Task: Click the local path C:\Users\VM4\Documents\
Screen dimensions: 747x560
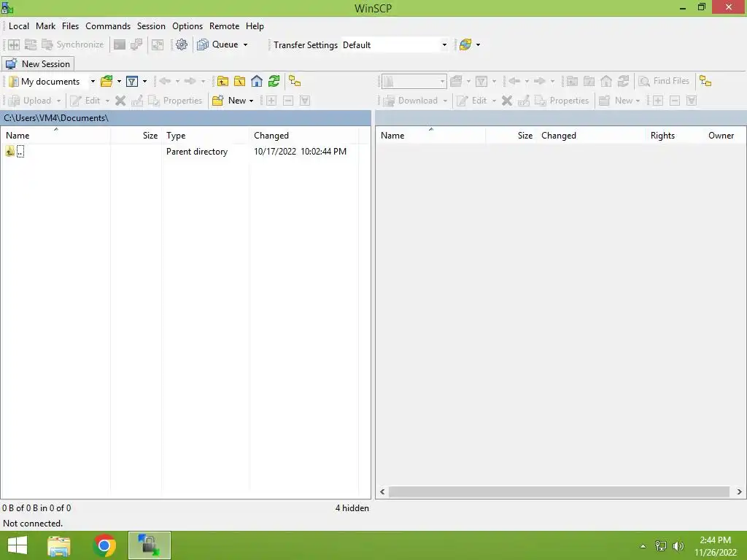Action: tap(56, 118)
